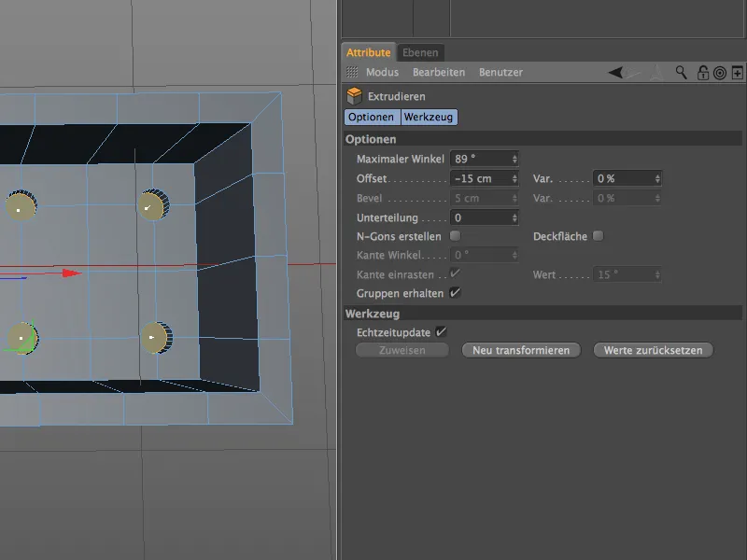
Task: Click the Unterteilung stepper arrows
Action: (x=514, y=217)
